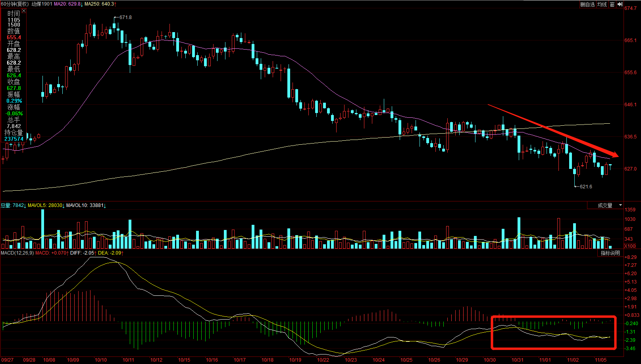Click the 655.4 value in info panel
The height and width of the screenshot is (364, 641).
coord(14,38)
